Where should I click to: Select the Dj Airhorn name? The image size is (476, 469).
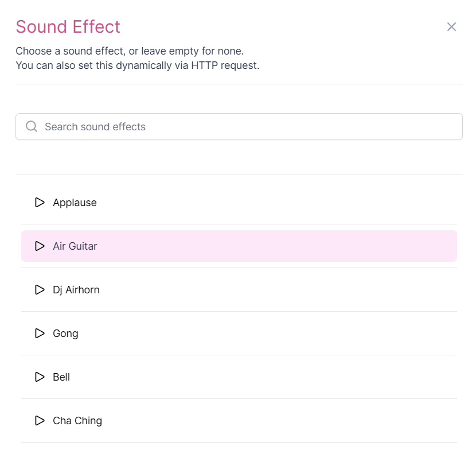pos(76,290)
